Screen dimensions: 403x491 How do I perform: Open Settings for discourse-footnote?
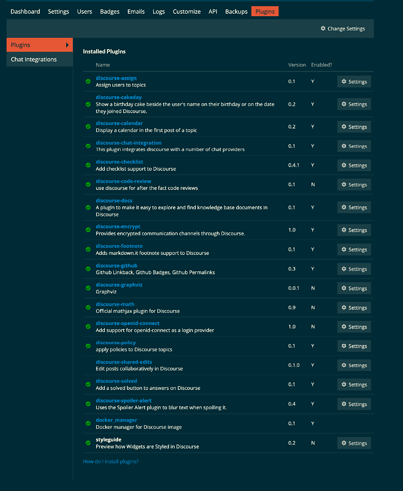click(x=354, y=250)
